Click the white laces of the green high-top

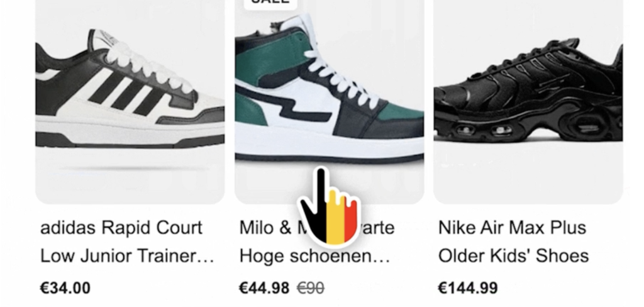coord(341,78)
